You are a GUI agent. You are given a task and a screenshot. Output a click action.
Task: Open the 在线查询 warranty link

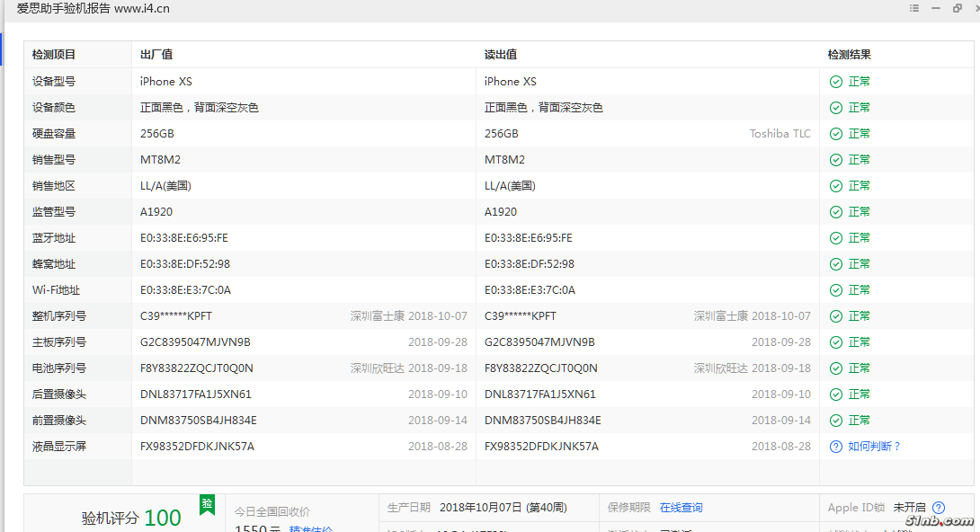coord(681,508)
